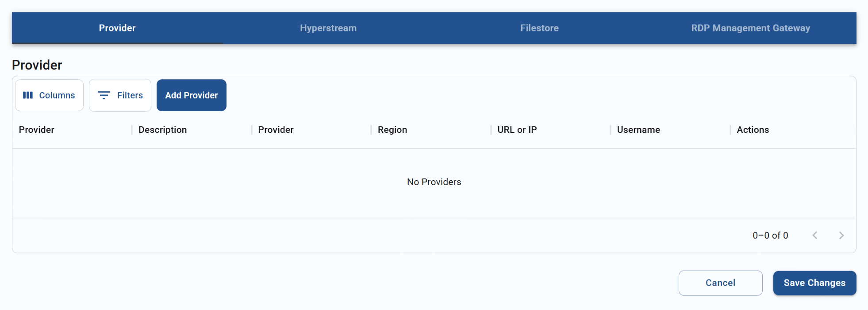
Task: Click the previous page arrow
Action: 815,235
